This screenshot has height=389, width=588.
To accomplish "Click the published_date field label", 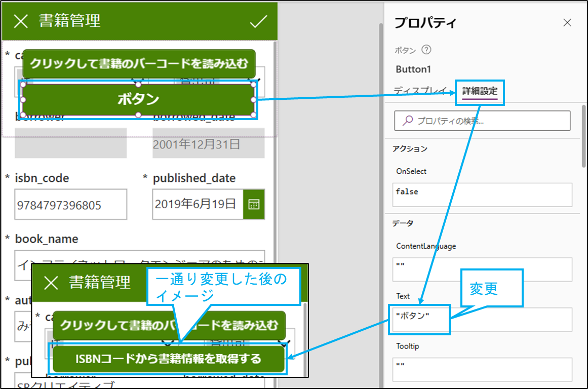I will 194,178.
